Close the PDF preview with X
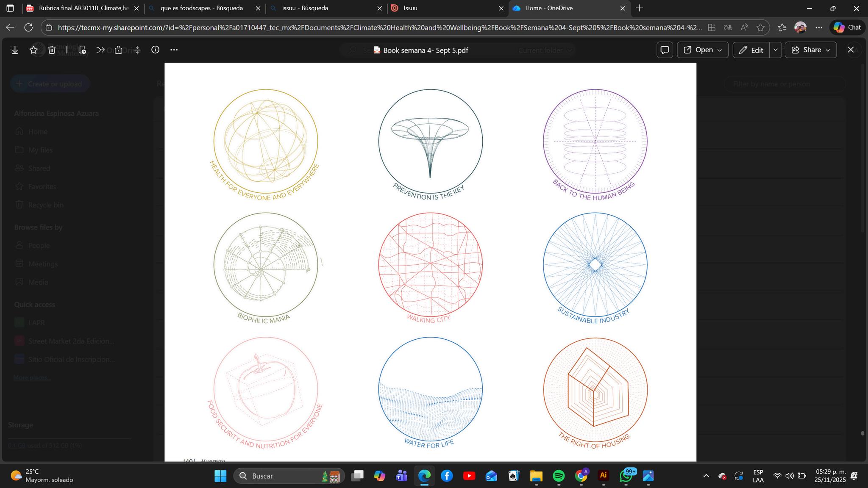868x488 pixels. tap(850, 50)
